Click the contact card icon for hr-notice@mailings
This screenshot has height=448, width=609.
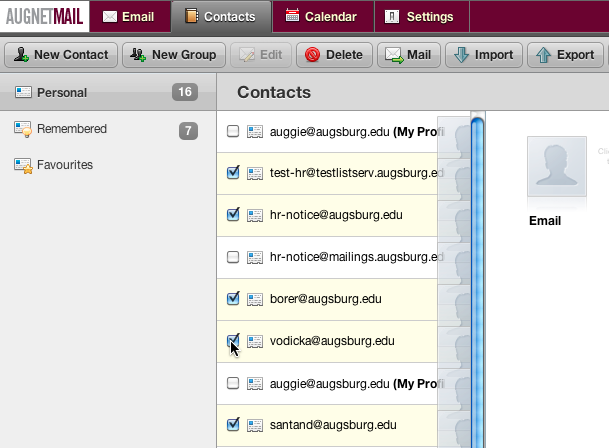pos(255,257)
